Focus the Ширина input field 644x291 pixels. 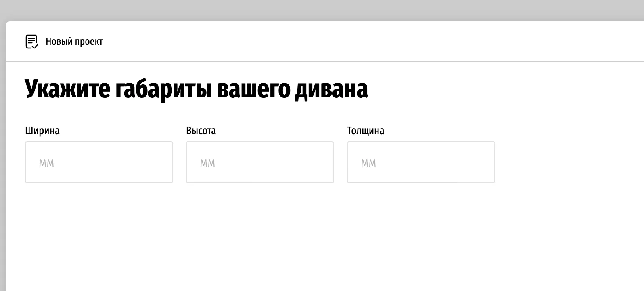(x=99, y=162)
